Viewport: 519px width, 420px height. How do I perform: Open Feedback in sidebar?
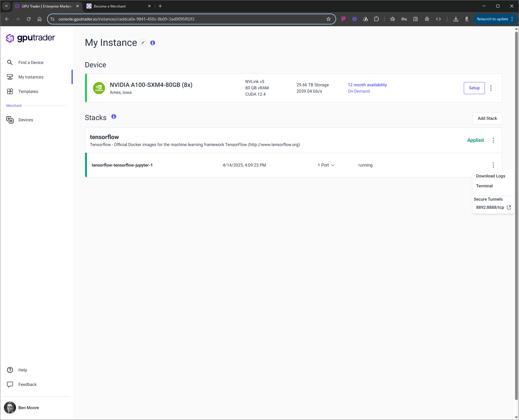[27, 384]
